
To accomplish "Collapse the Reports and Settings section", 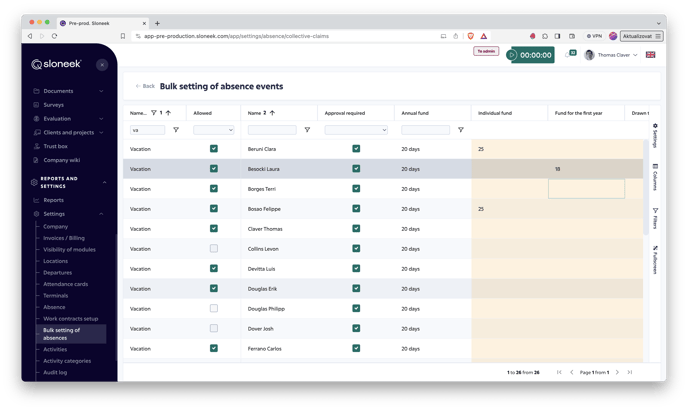I will coord(104,182).
